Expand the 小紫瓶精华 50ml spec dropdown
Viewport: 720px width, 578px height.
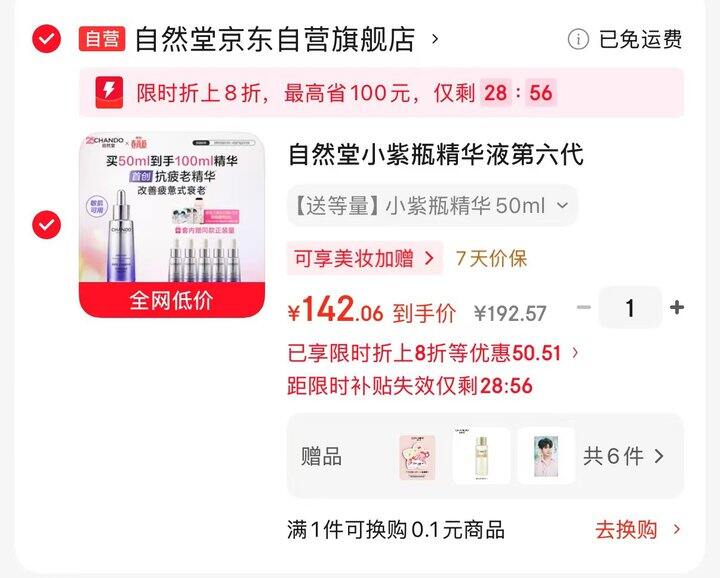pos(432,206)
